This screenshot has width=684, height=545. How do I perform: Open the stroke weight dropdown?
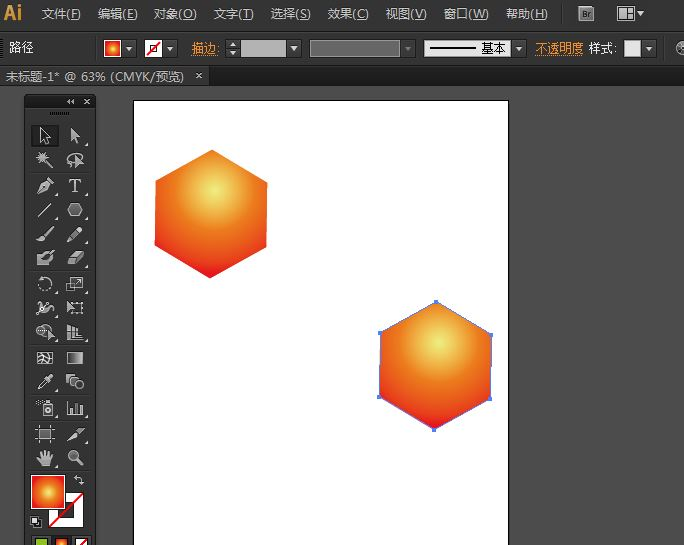294,48
